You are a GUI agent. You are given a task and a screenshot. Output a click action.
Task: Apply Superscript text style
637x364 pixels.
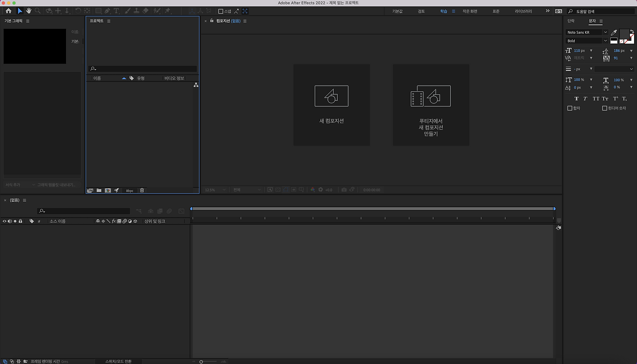point(616,99)
